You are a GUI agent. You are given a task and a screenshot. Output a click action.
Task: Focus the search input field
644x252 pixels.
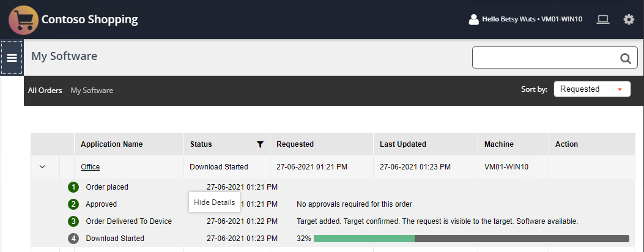[x=544, y=58]
